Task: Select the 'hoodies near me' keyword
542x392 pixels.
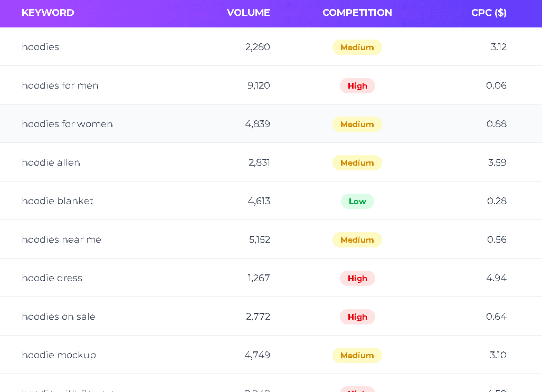Action: [x=61, y=240]
